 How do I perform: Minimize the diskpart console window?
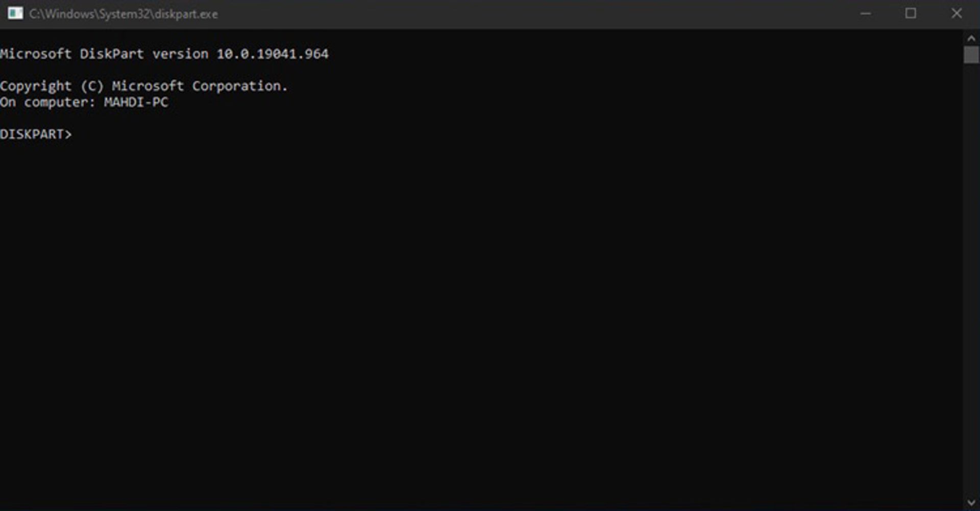865,14
